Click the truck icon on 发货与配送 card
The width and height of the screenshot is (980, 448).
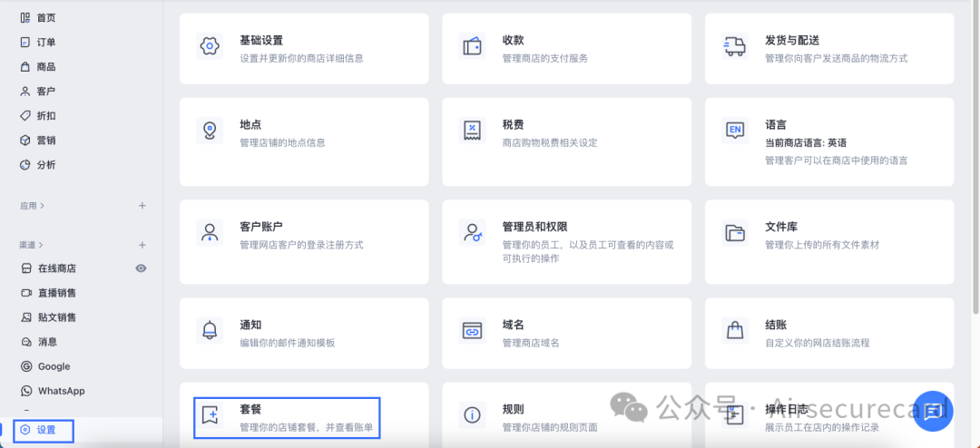pyautogui.click(x=735, y=46)
